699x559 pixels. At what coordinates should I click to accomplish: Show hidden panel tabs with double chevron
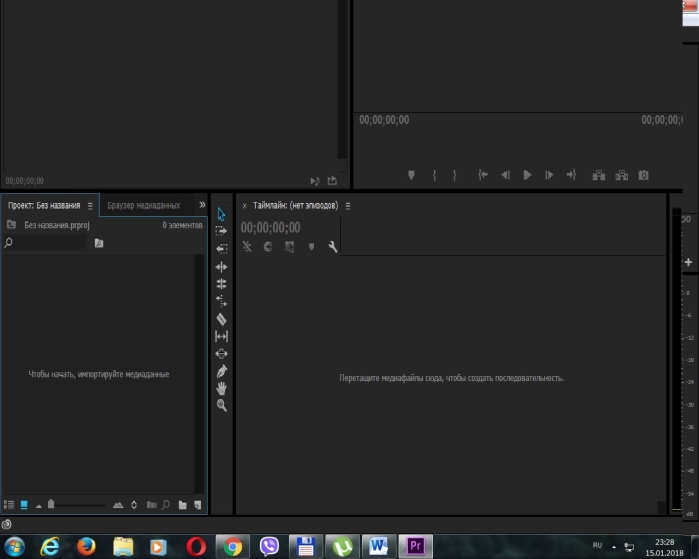[202, 205]
